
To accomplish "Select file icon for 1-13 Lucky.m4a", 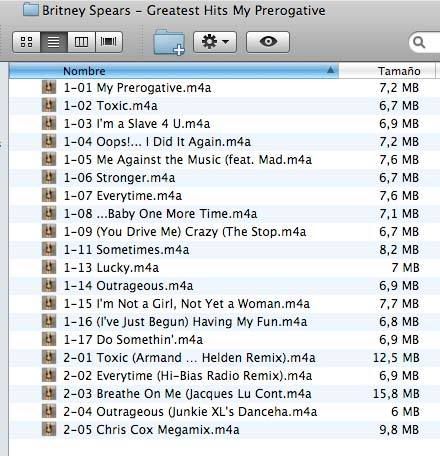I will [49, 268].
